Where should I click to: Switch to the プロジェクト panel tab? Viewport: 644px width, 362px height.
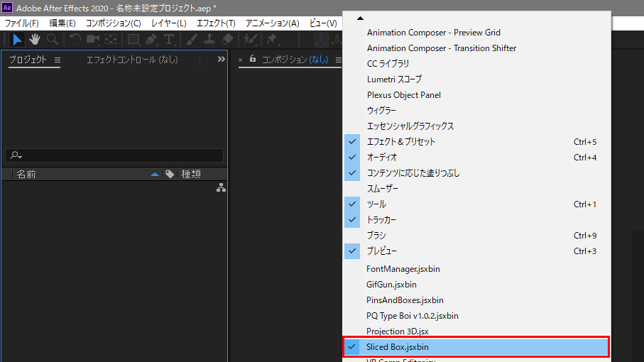(x=28, y=60)
